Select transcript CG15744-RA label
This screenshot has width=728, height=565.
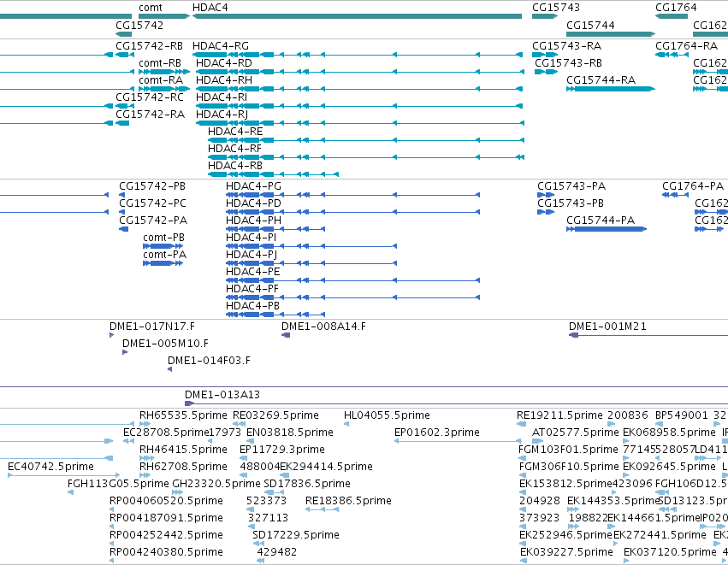coord(601,80)
